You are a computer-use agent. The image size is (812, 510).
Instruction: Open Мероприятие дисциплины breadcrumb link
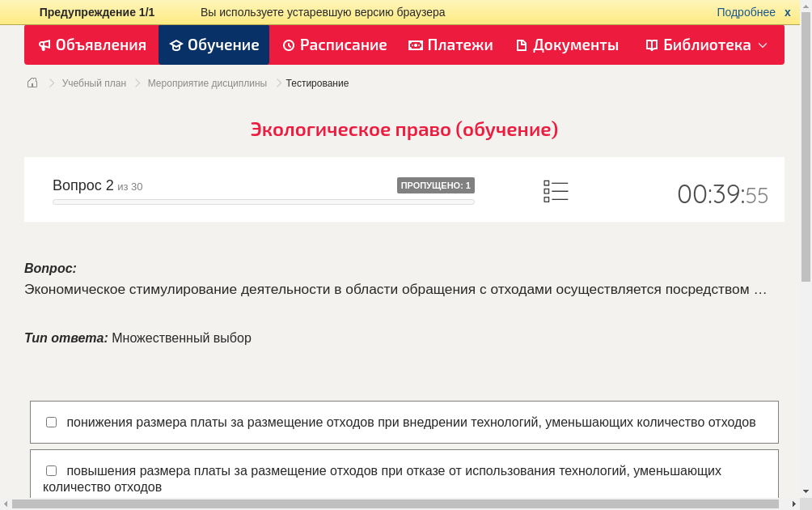(x=207, y=83)
